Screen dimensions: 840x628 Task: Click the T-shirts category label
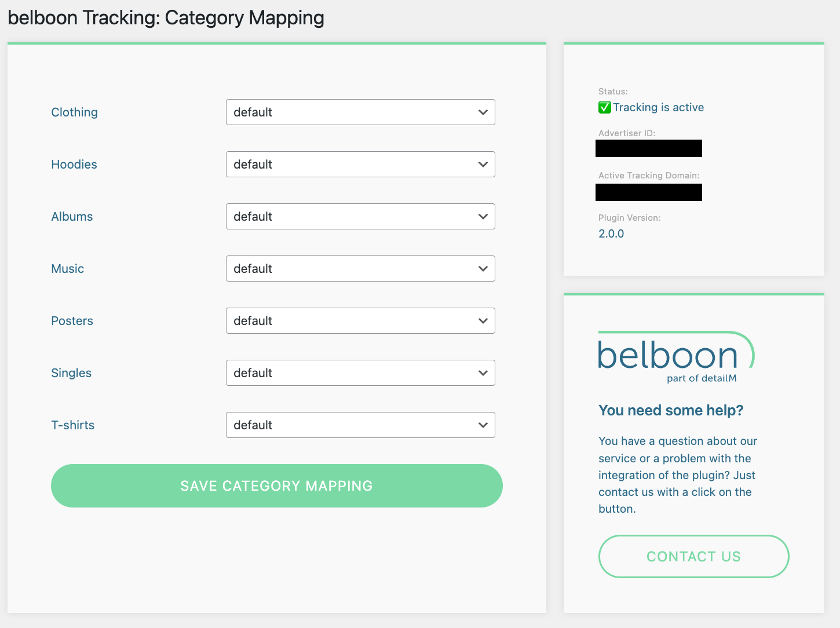(x=73, y=425)
